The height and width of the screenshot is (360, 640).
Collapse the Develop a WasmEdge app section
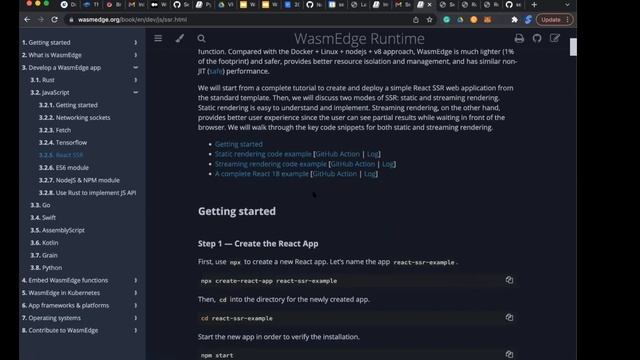point(136,68)
